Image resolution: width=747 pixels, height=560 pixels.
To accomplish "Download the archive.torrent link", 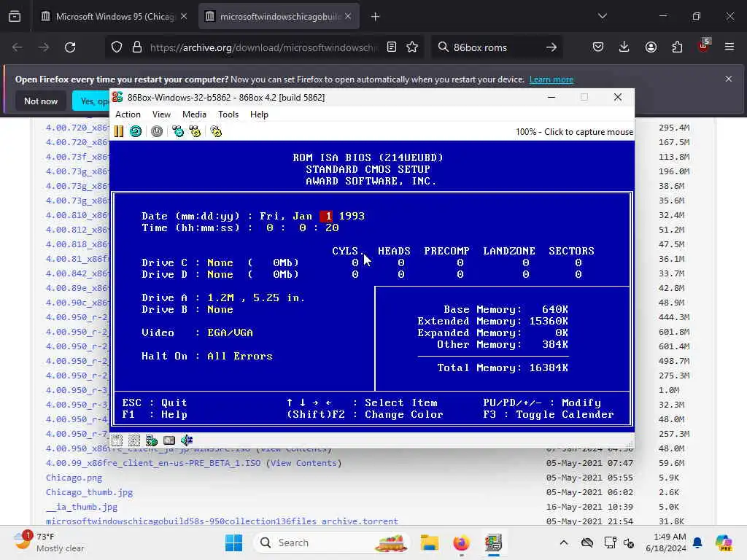I will coord(222,521).
